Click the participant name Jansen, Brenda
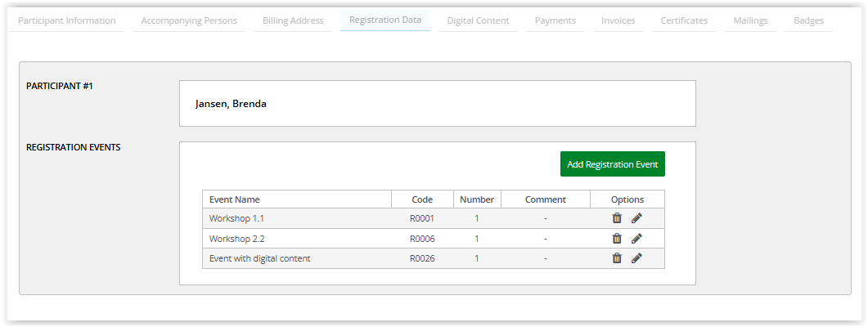The image size is (868, 327). pos(231,104)
